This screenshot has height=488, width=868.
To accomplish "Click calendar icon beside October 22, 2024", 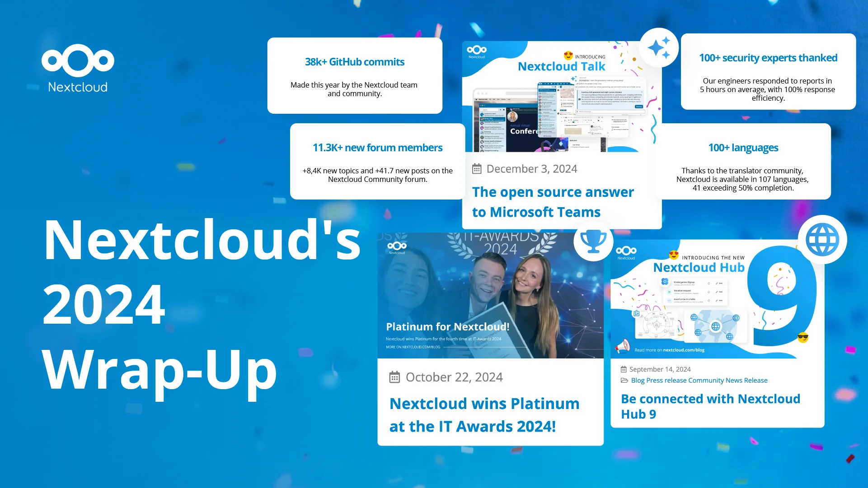I will point(394,377).
